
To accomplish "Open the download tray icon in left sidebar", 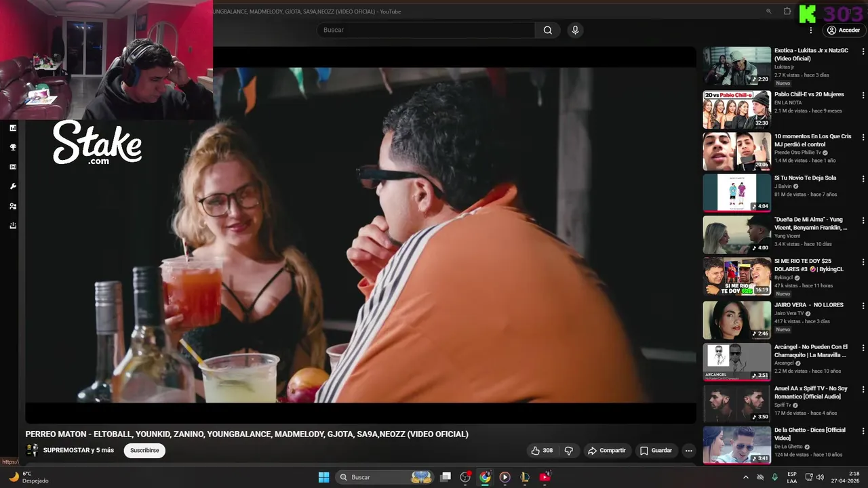I will pos(13,226).
